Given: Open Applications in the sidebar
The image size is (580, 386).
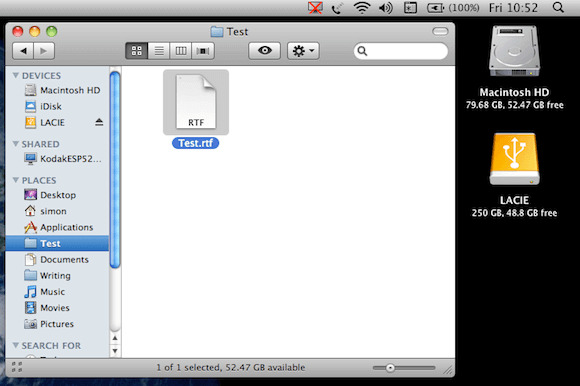Looking at the screenshot, I should [x=57, y=227].
